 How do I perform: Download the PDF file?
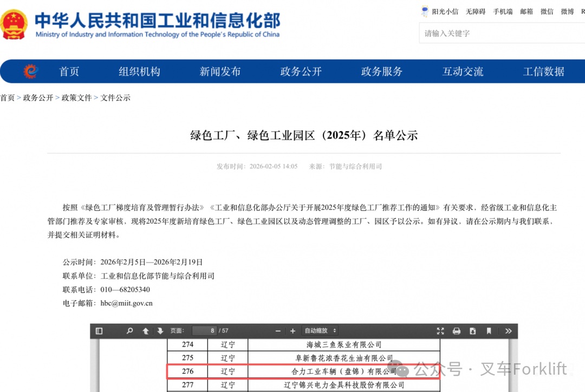tap(473, 331)
